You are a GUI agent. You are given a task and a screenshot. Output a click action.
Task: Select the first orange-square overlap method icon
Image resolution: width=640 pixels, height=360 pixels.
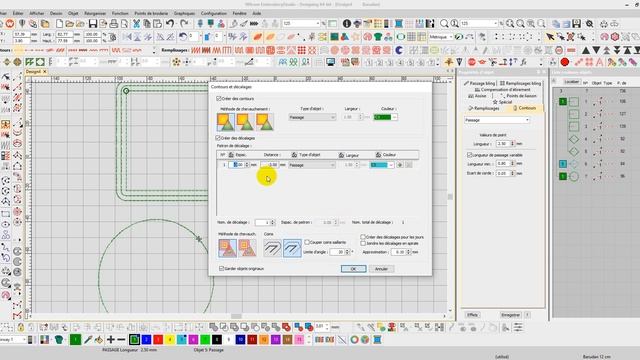click(x=226, y=122)
